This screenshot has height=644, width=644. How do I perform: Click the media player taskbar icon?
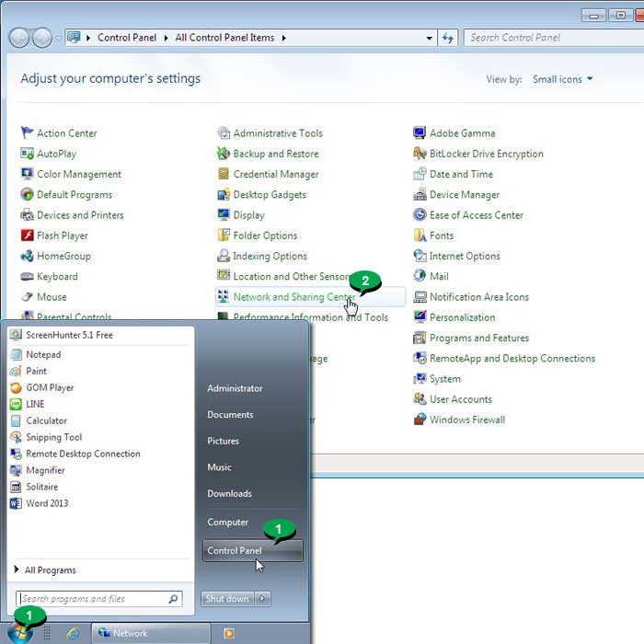[229, 633]
